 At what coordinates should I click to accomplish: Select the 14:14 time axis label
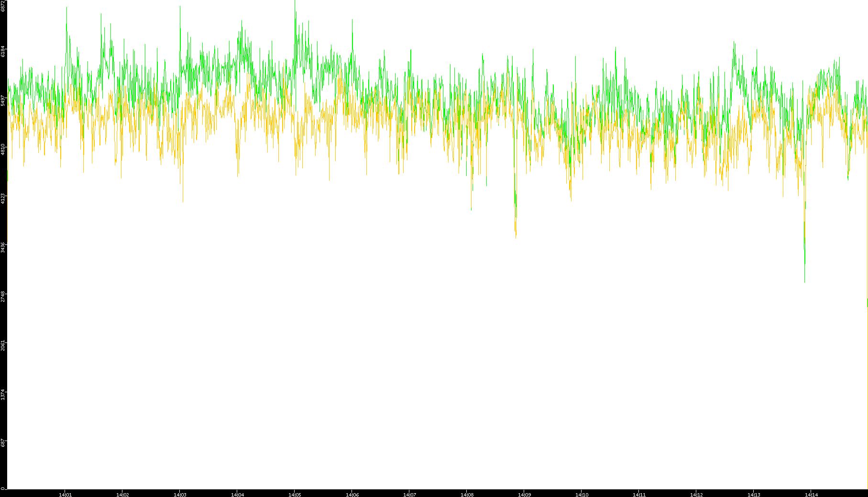pyautogui.click(x=811, y=494)
